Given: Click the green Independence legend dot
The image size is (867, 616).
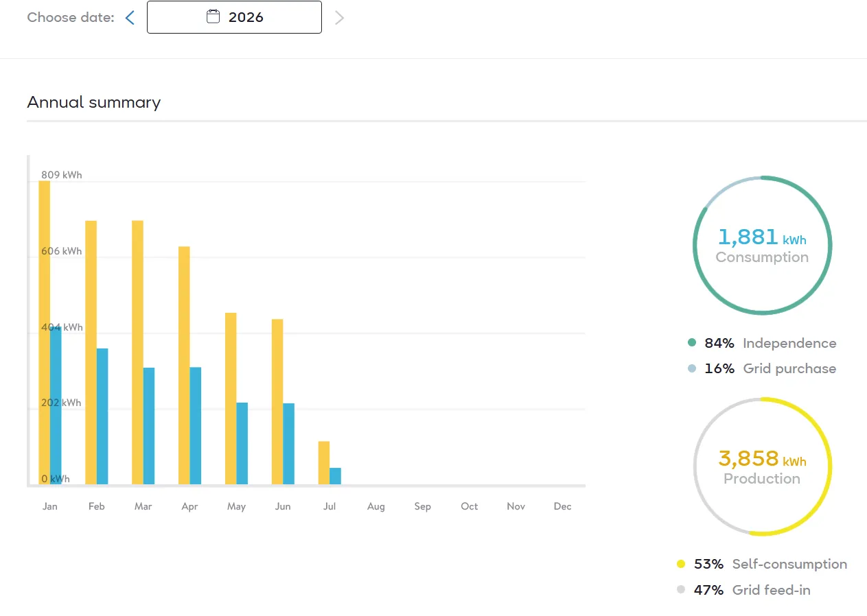Looking at the screenshot, I should click(692, 343).
